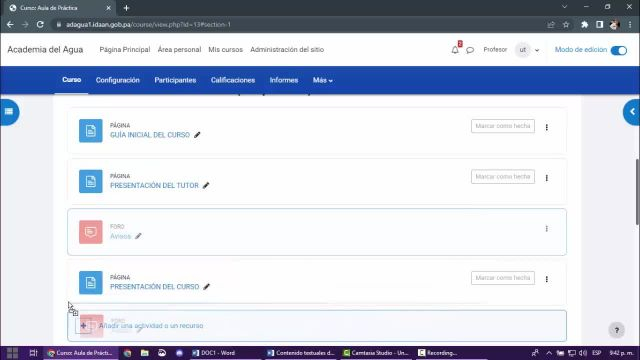Mark PRESENTACIÓN DEL CURSO as done

pos(503,278)
